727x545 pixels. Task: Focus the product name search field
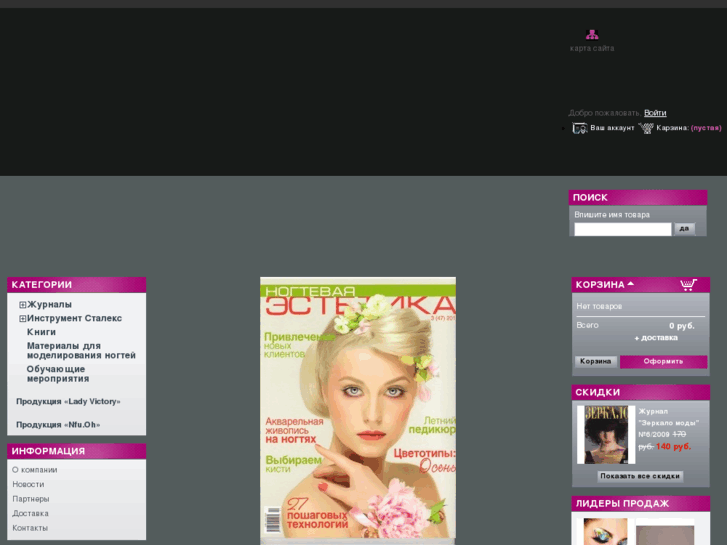(x=622, y=229)
